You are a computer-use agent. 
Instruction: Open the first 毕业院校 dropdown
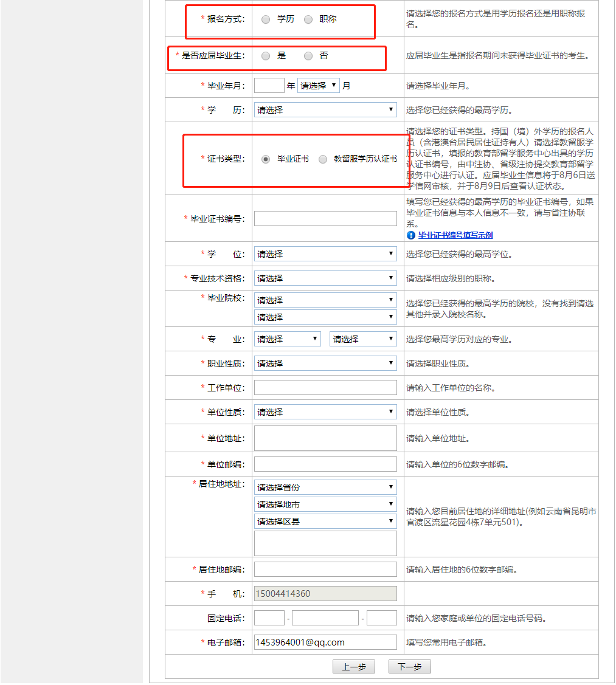325,300
